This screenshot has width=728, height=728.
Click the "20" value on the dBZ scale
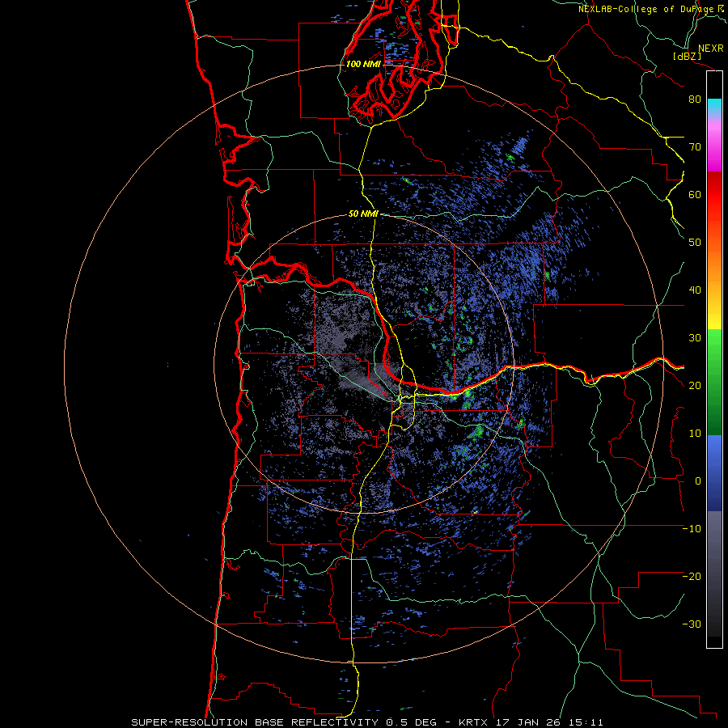[695, 385]
